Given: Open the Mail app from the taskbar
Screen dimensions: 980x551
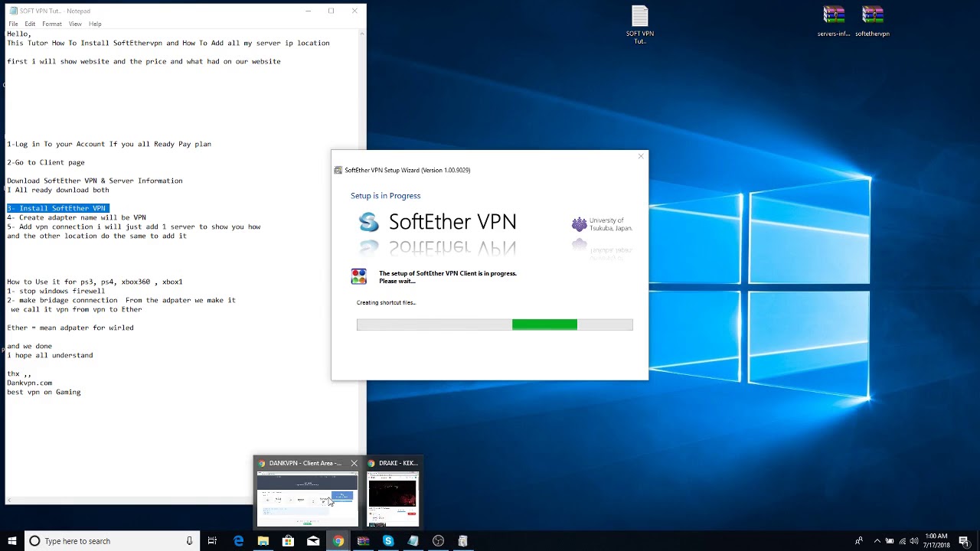Looking at the screenshot, I should 313,541.
